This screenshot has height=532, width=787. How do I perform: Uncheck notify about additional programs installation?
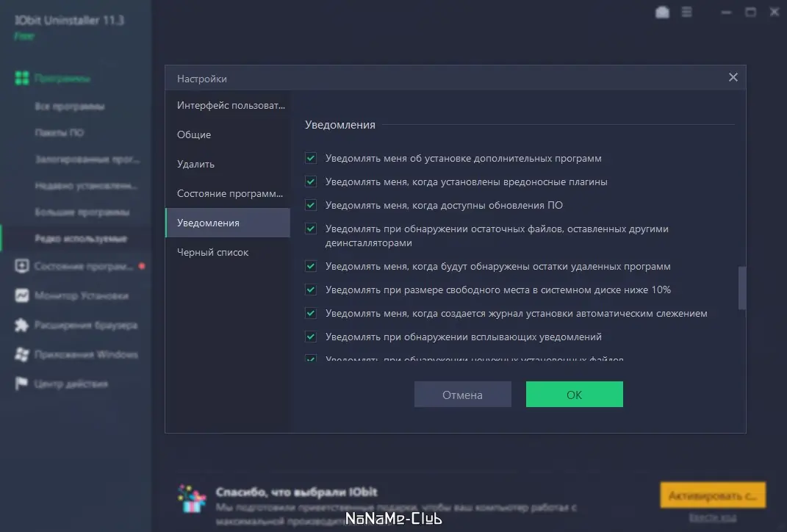pyautogui.click(x=311, y=158)
